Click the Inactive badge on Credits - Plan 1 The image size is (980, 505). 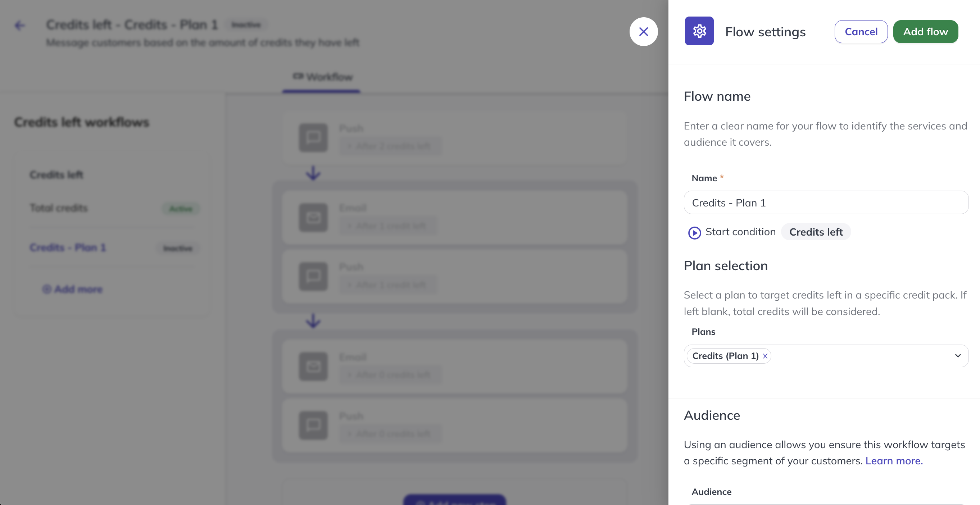[178, 248]
